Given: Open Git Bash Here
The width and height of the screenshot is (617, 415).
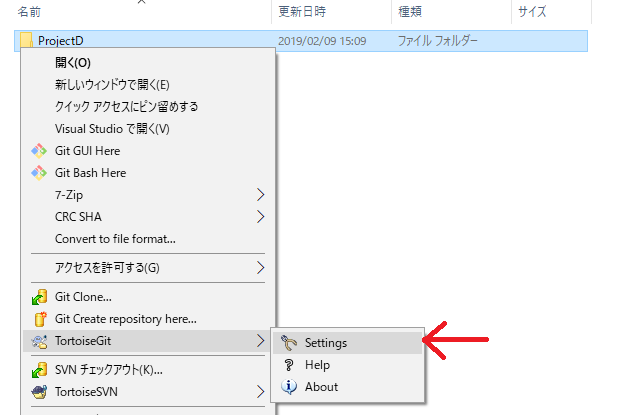Looking at the screenshot, I should pyautogui.click(x=148, y=173).
